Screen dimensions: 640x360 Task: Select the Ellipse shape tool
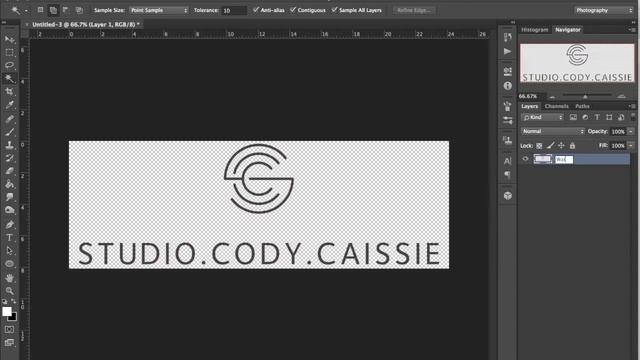(x=9, y=264)
